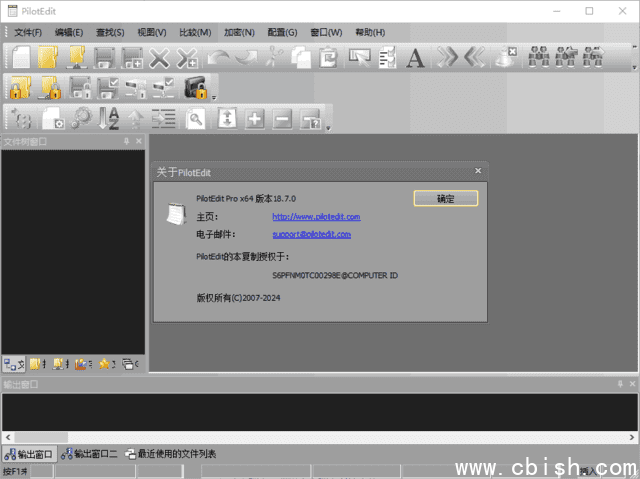Select the 最近使用的文件列表 tab
This screenshot has width=640, height=479.
click(170, 454)
